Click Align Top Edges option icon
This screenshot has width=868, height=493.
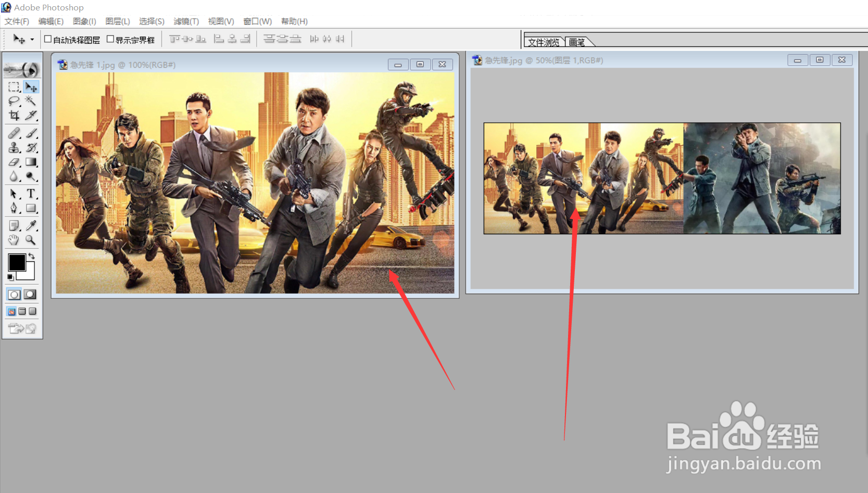click(174, 39)
